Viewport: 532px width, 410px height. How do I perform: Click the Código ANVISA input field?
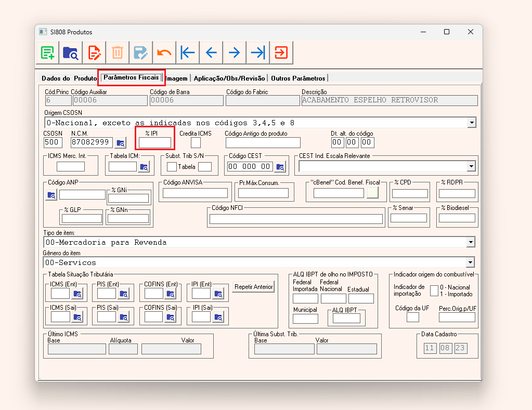pos(196,193)
